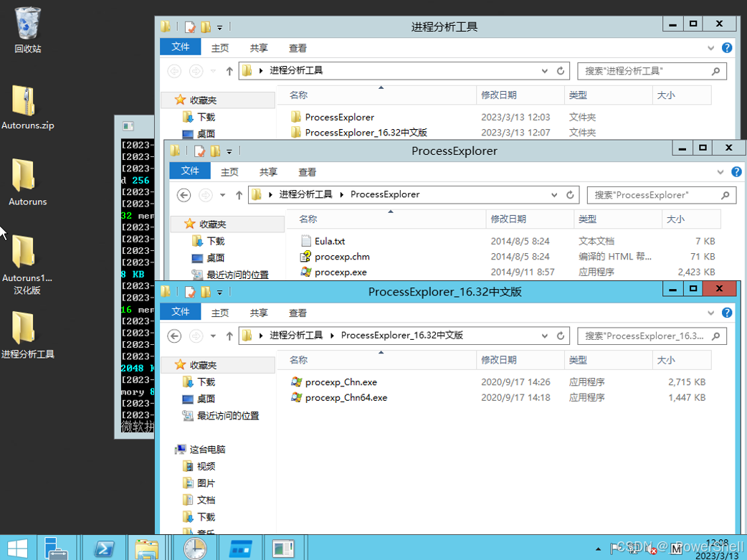Sort by 修改日期 column in ProcessExplorer window
Viewport: 747px width, 560px height.
(530, 219)
